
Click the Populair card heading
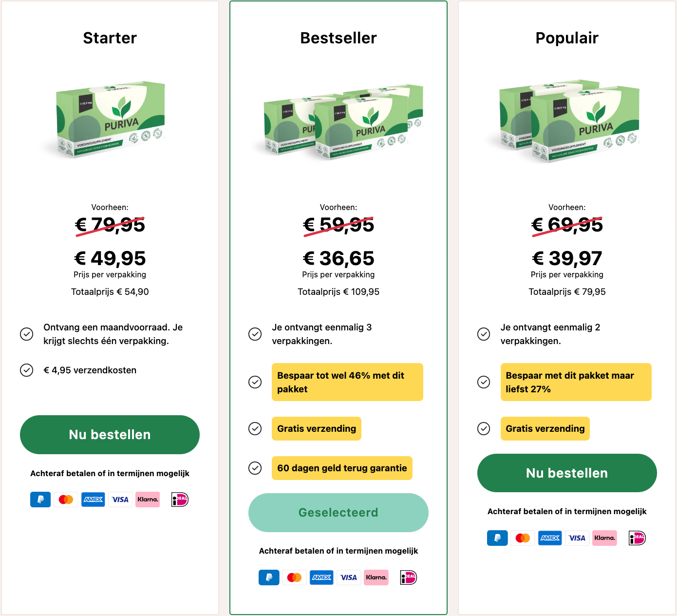[567, 38]
